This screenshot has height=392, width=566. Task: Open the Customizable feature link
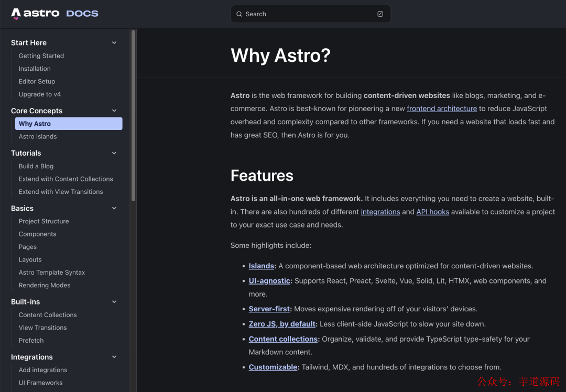[x=273, y=367]
